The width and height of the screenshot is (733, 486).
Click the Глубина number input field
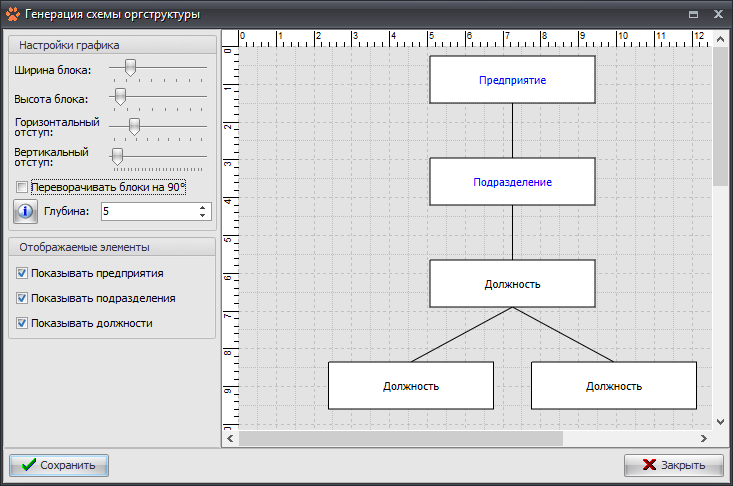[148, 212]
